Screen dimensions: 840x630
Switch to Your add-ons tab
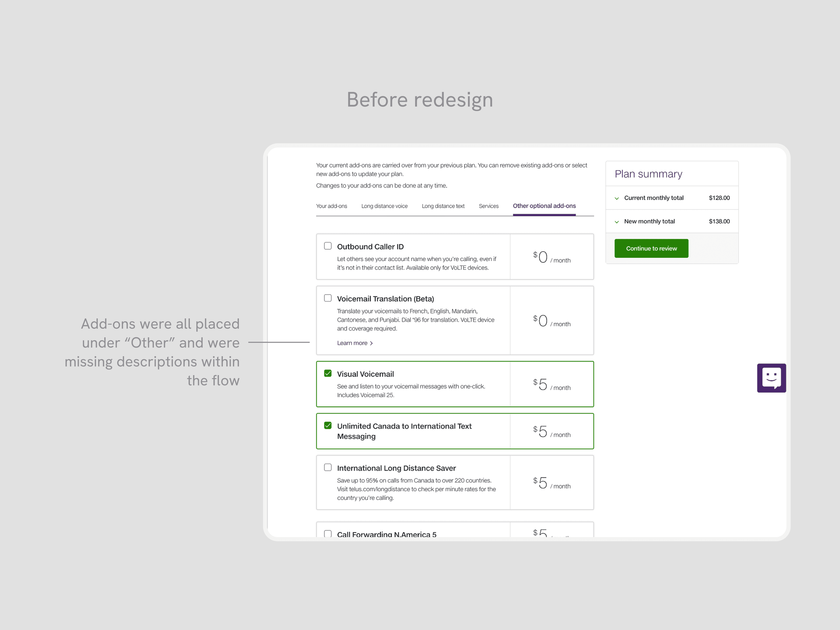[x=332, y=206]
